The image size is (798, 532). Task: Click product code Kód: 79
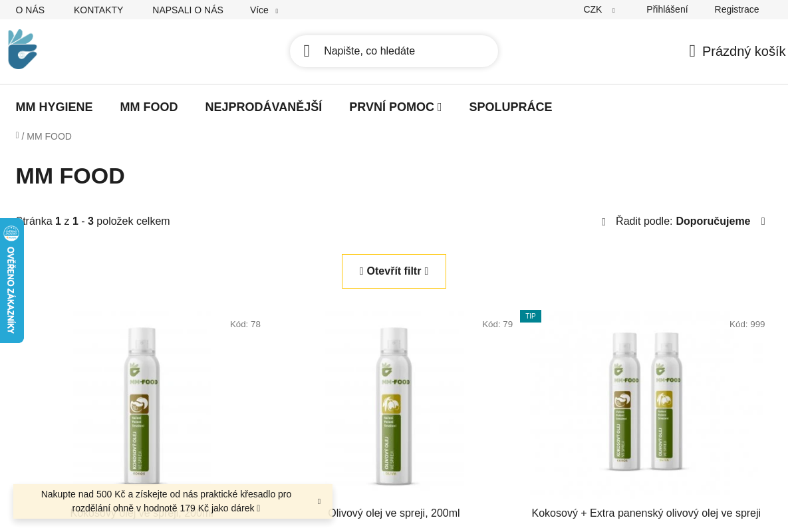tap(497, 325)
